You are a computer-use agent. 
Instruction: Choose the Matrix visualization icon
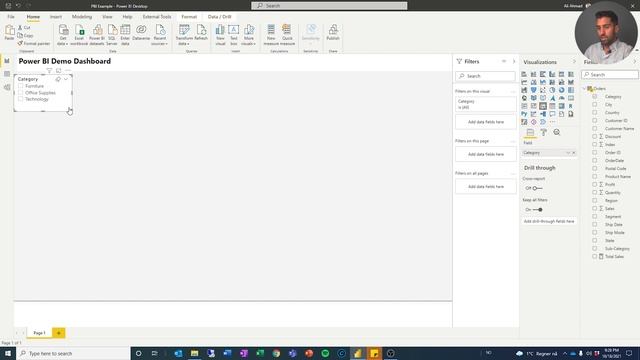coord(562,106)
